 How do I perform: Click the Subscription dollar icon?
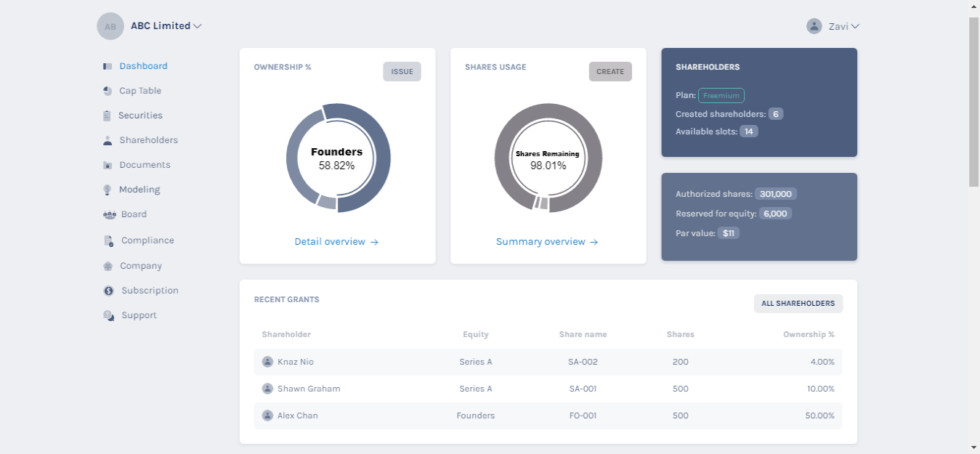108,291
